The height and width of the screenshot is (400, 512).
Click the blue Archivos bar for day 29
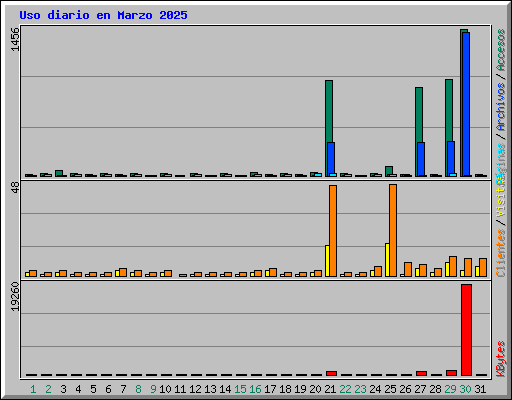click(x=451, y=159)
